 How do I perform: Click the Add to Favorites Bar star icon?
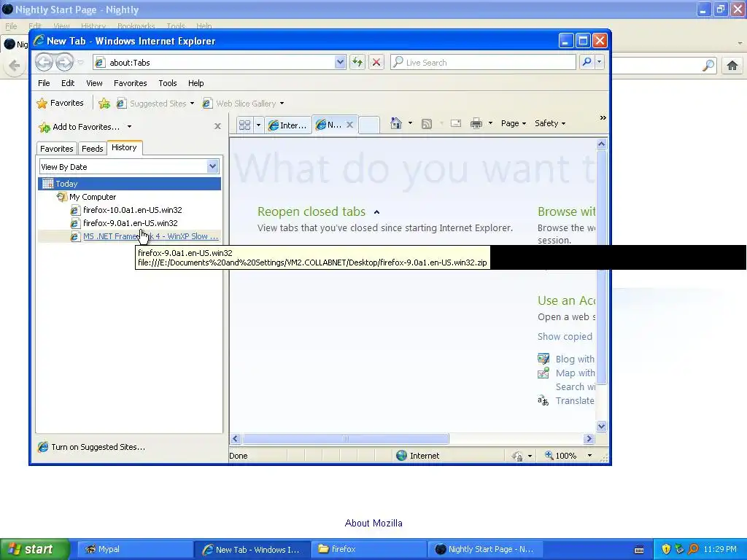(104, 103)
